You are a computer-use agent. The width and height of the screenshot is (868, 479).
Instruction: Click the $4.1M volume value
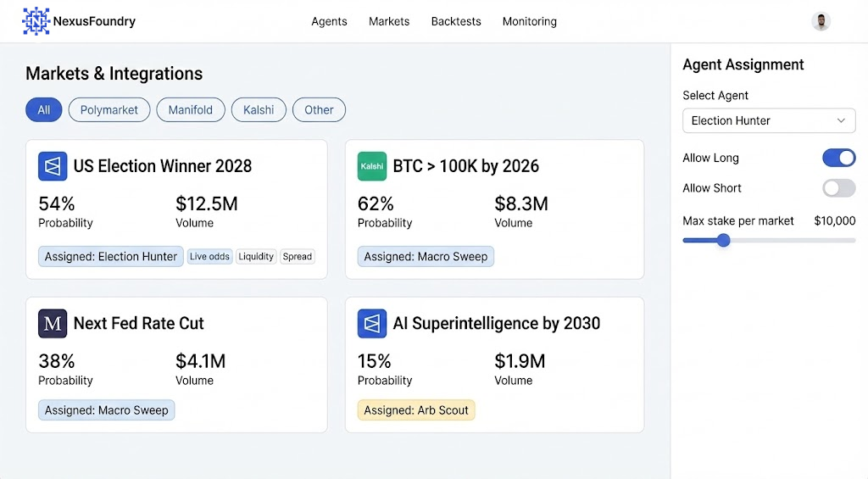coord(200,362)
